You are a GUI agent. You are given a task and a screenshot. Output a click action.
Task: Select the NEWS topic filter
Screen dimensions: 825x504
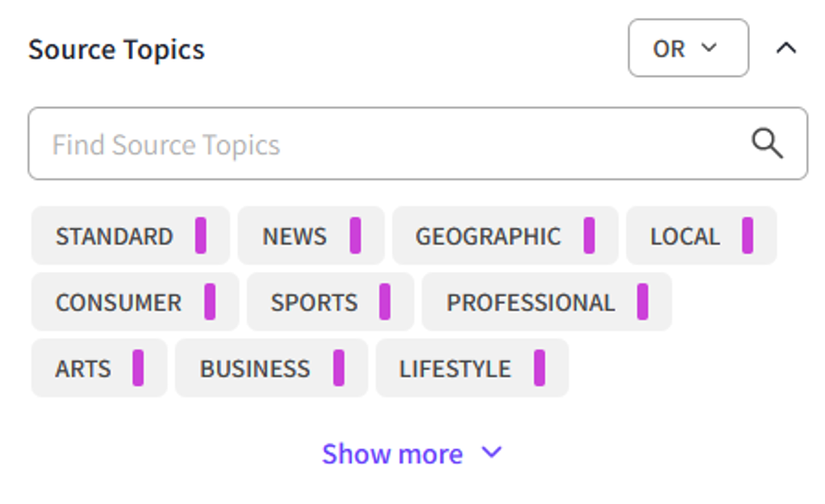pos(293,235)
